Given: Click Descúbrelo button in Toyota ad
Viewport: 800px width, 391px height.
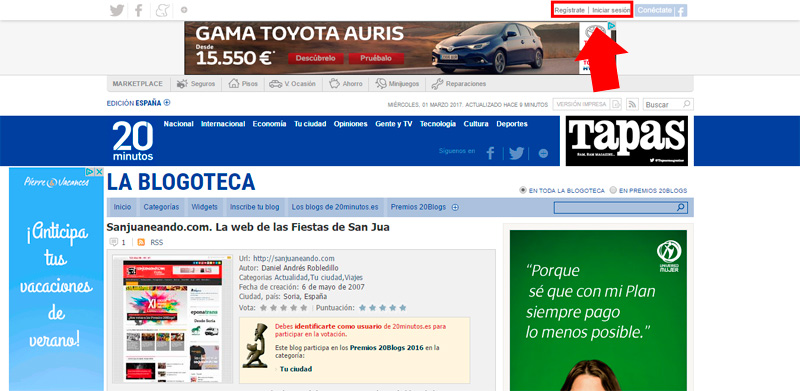Looking at the screenshot, I should pyautogui.click(x=315, y=58).
